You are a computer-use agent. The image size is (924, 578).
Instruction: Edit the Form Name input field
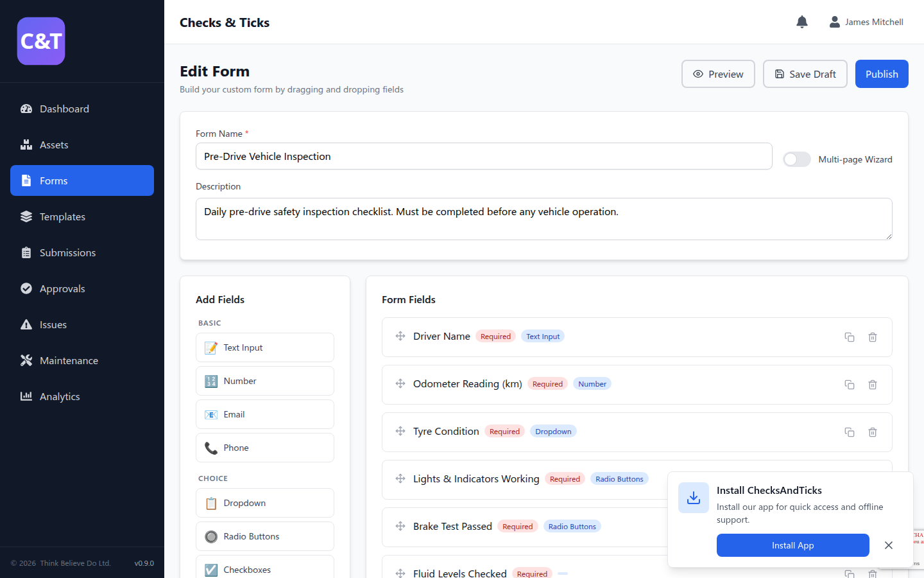(484, 156)
